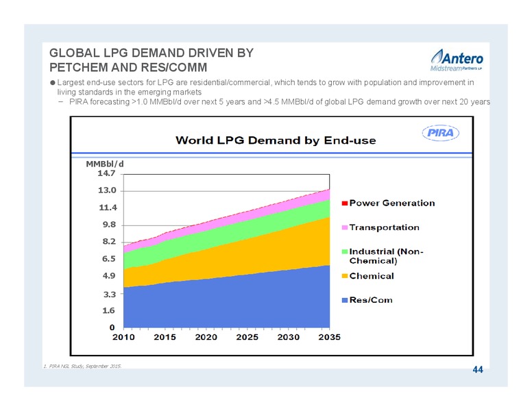Click the y-axis value 4.9
Screen dimensions: 532x411
[109, 275]
